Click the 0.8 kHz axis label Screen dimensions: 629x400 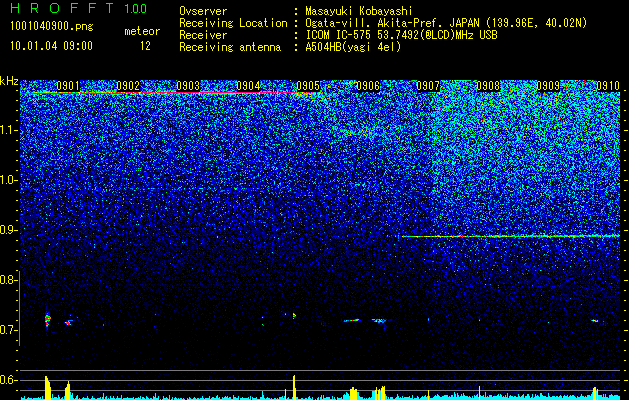point(8,280)
